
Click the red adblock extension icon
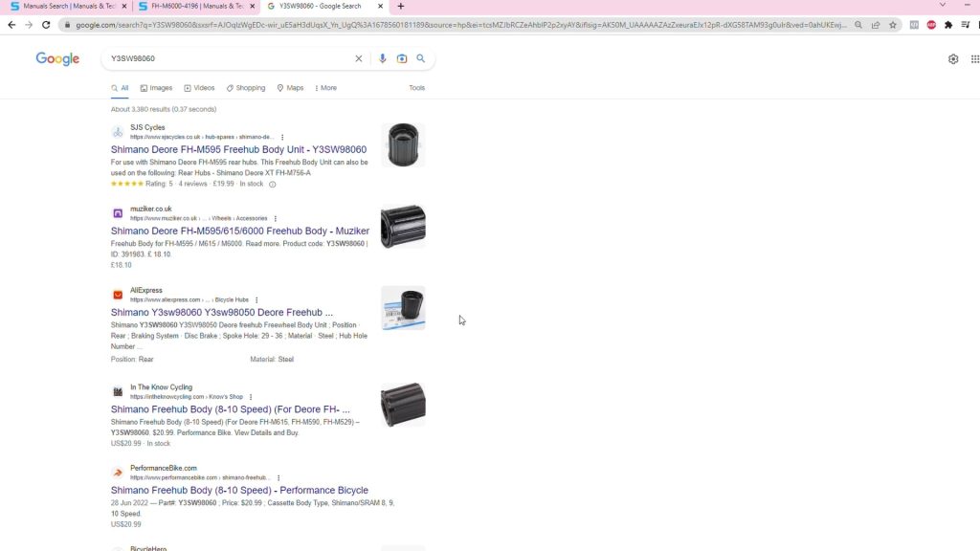pos(931,25)
